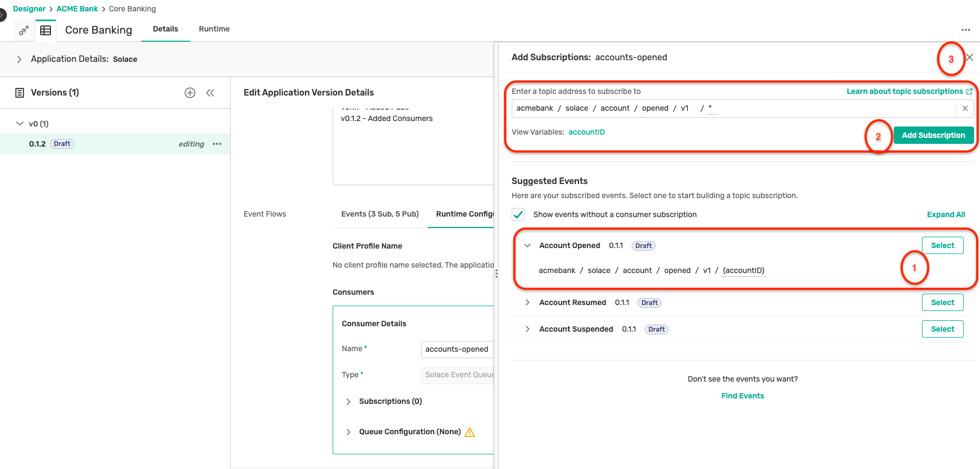
Task: Click Expand All link
Action: pyautogui.click(x=946, y=214)
